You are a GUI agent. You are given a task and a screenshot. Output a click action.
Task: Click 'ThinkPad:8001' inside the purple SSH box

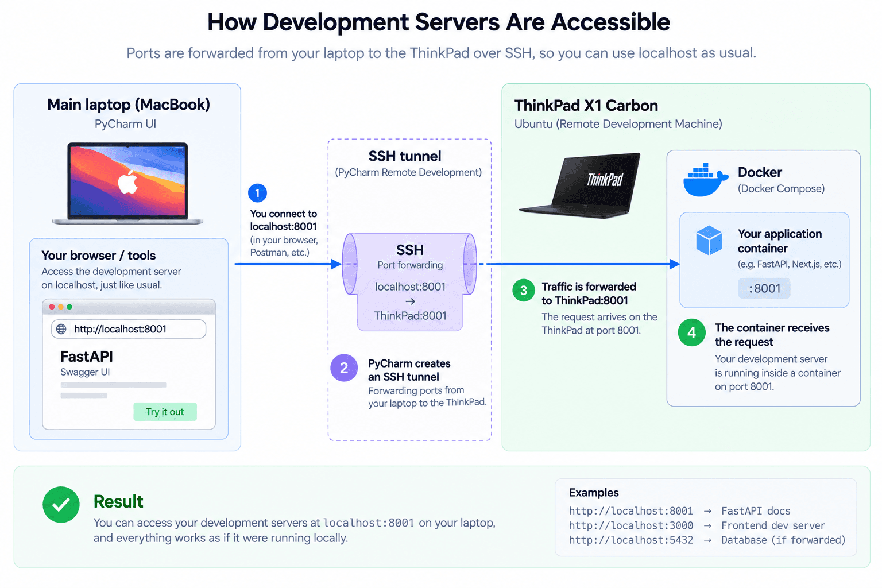[410, 316]
